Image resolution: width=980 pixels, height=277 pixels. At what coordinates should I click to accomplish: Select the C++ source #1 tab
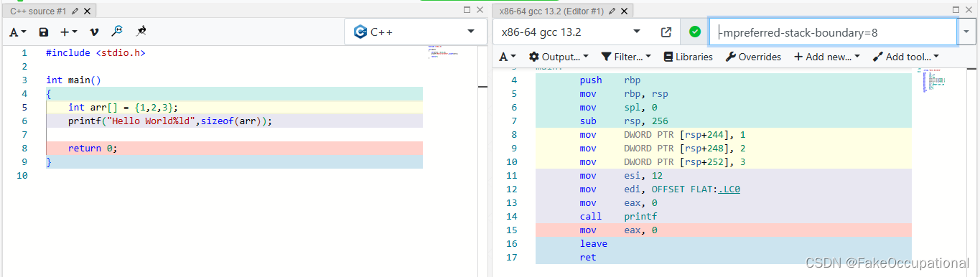(x=50, y=11)
